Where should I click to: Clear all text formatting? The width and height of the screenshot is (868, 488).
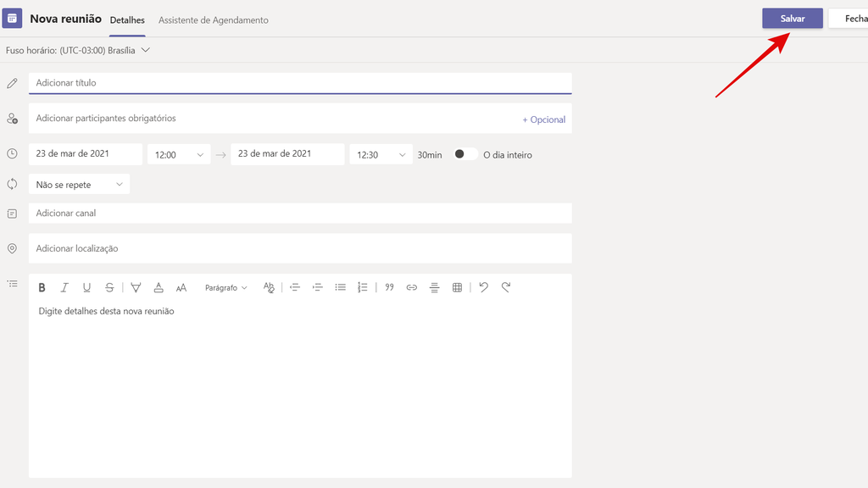[x=269, y=287]
